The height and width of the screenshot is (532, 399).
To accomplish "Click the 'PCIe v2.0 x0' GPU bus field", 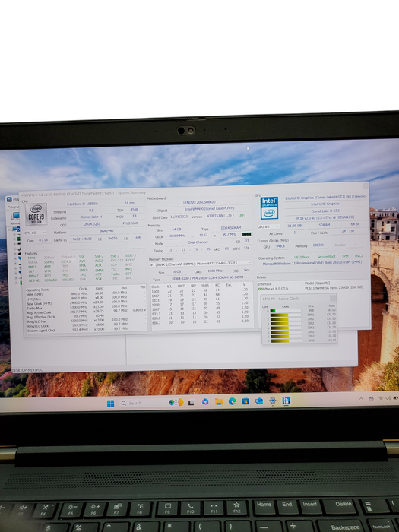I will click(x=325, y=217).
